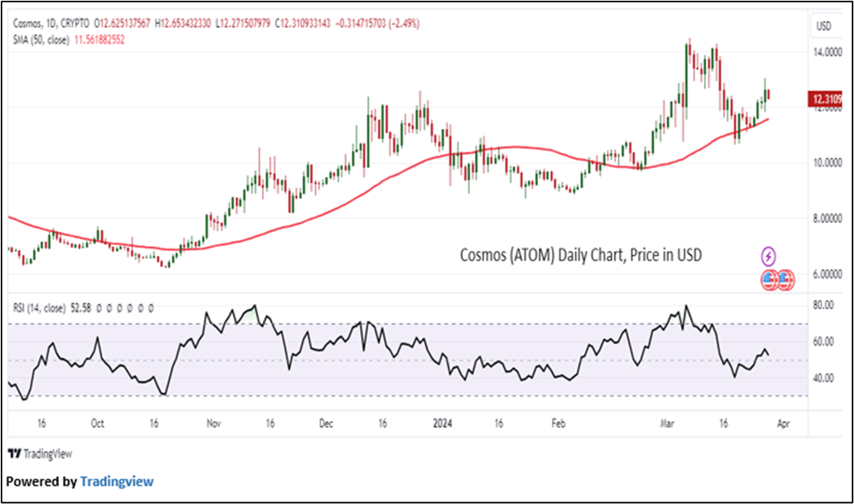Click the Dec label on time axis
854x504 pixels.
[x=326, y=424]
